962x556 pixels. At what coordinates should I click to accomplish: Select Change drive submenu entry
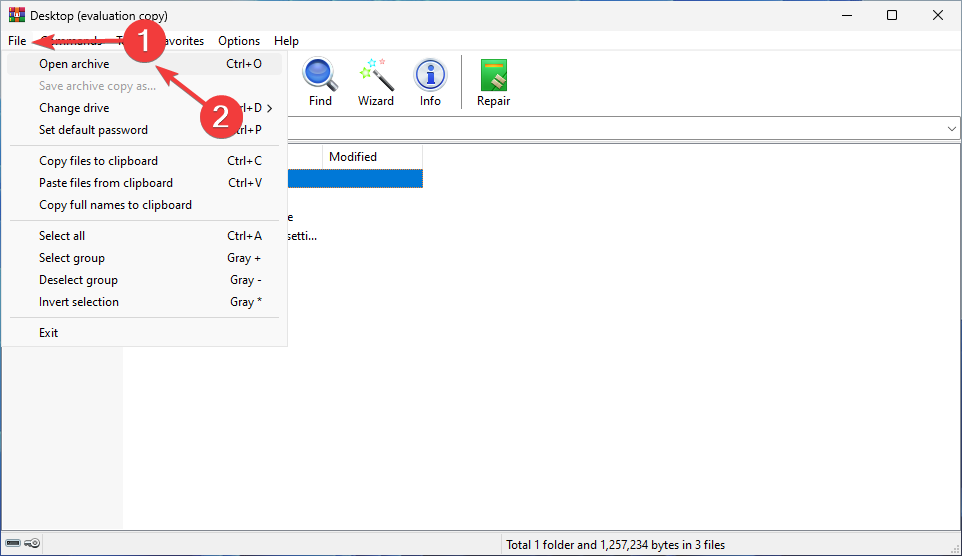(x=144, y=108)
